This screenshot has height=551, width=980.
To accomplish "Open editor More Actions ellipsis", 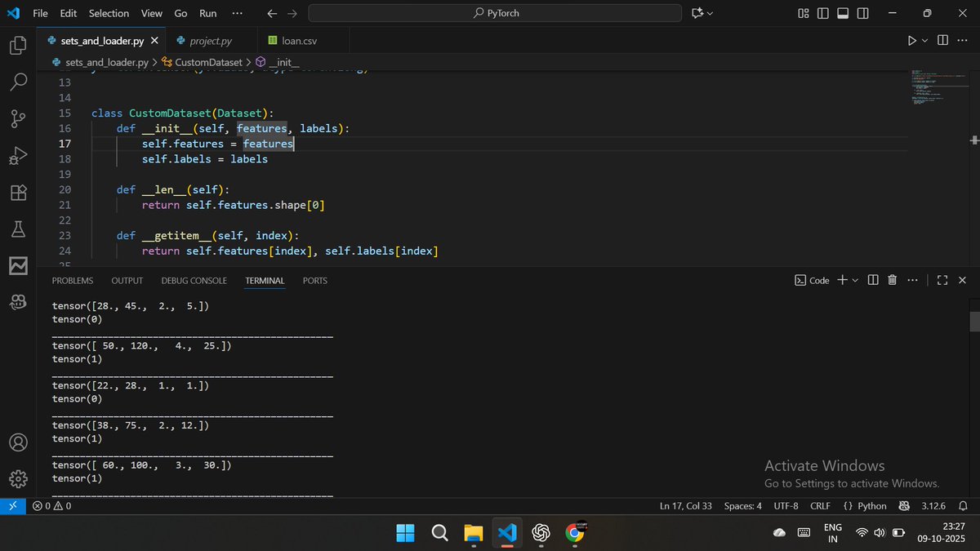I will 962,40.
